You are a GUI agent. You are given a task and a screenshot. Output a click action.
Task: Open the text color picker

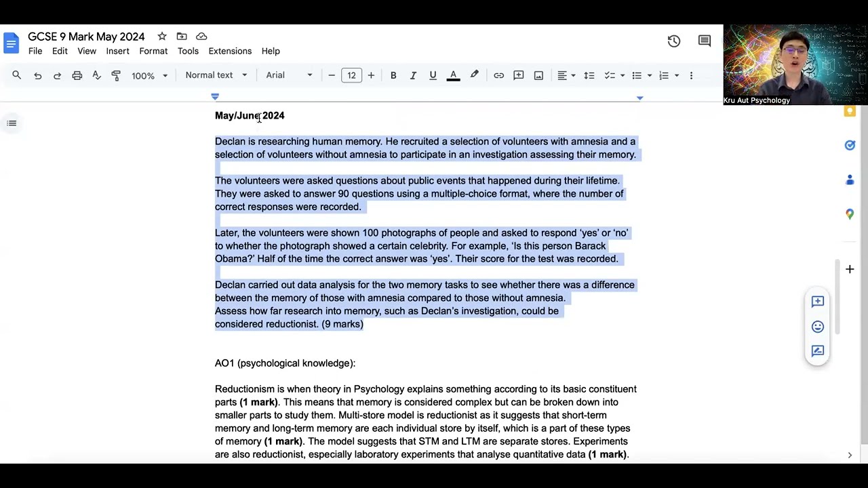(x=454, y=75)
